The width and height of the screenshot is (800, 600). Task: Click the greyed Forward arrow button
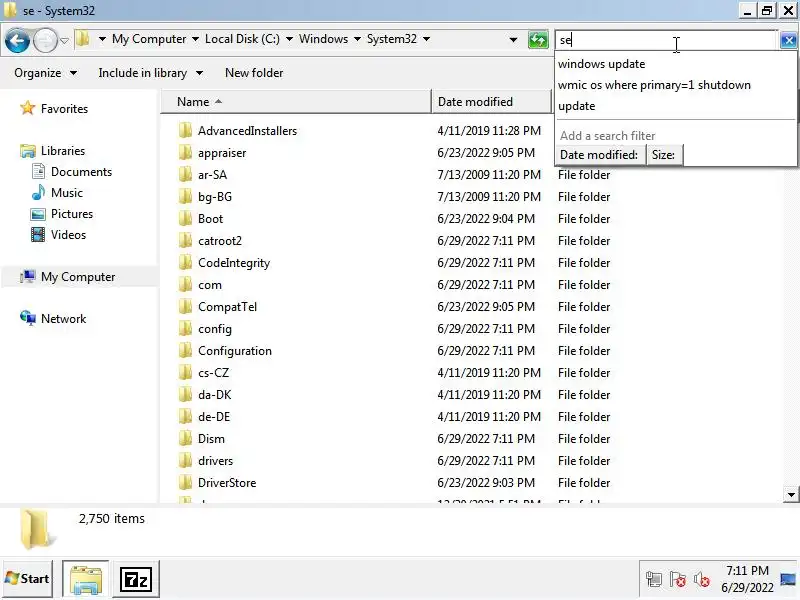pos(45,40)
